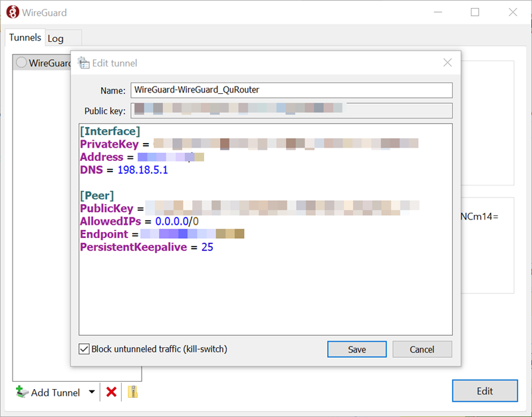Toggle Block untunneled traffic kill-switch checkbox
This screenshot has height=417, width=532.
click(x=84, y=349)
